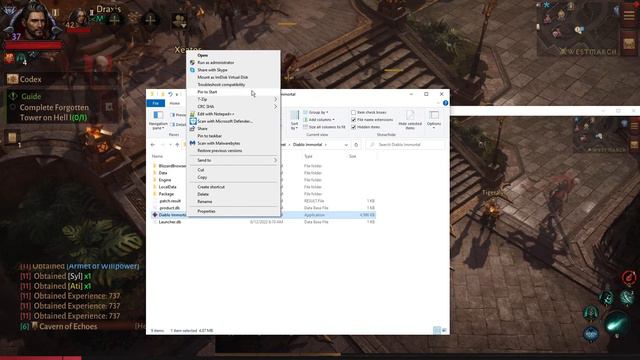Refresh the Explorer folder view

[x=356, y=145]
